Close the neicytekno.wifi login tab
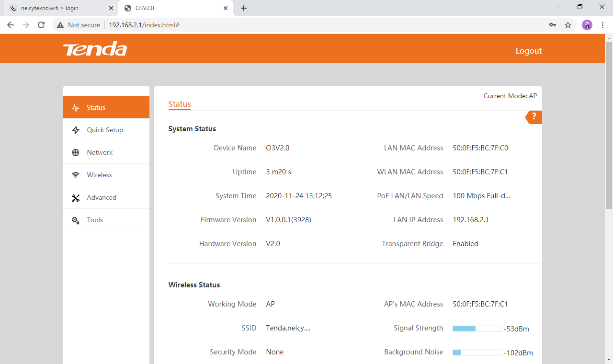Image resolution: width=613 pixels, height=364 pixels. 111,8
